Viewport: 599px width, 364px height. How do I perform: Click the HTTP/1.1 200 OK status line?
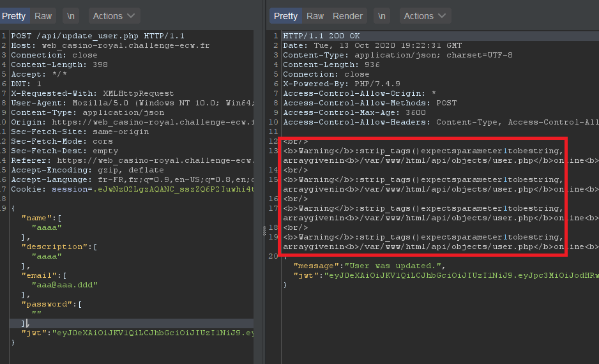tap(321, 36)
